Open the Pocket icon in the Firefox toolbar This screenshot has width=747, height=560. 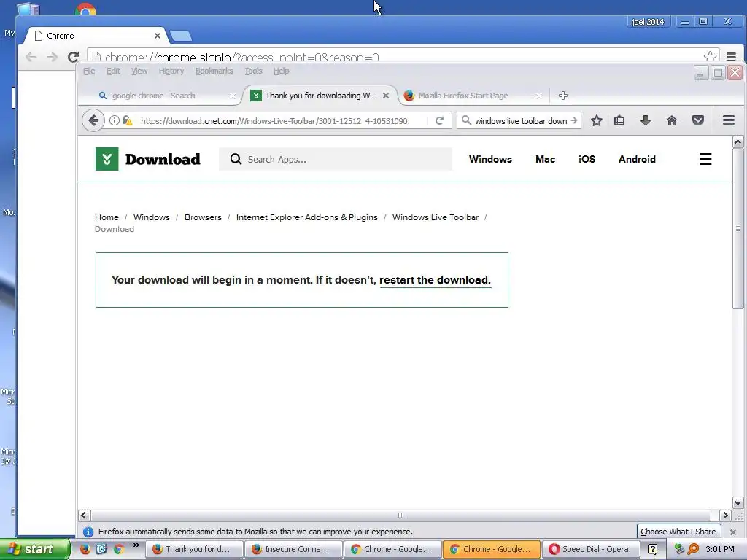(x=698, y=120)
